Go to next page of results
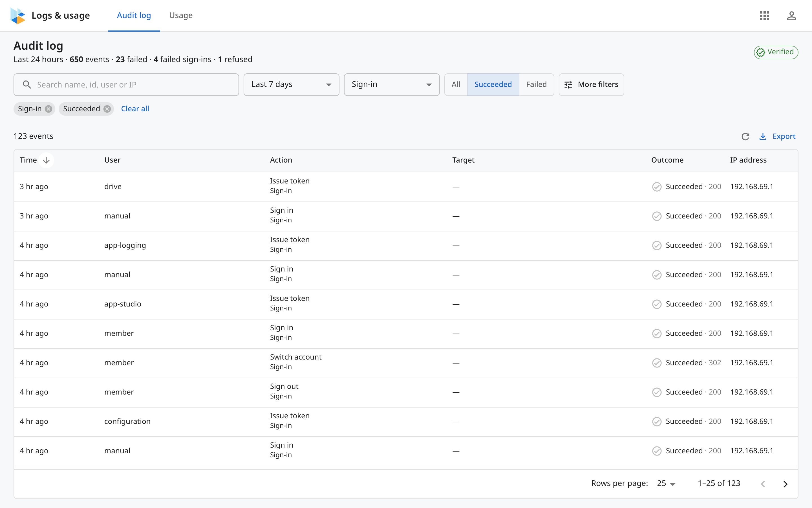Viewport: 812px width, 508px height. (785, 484)
